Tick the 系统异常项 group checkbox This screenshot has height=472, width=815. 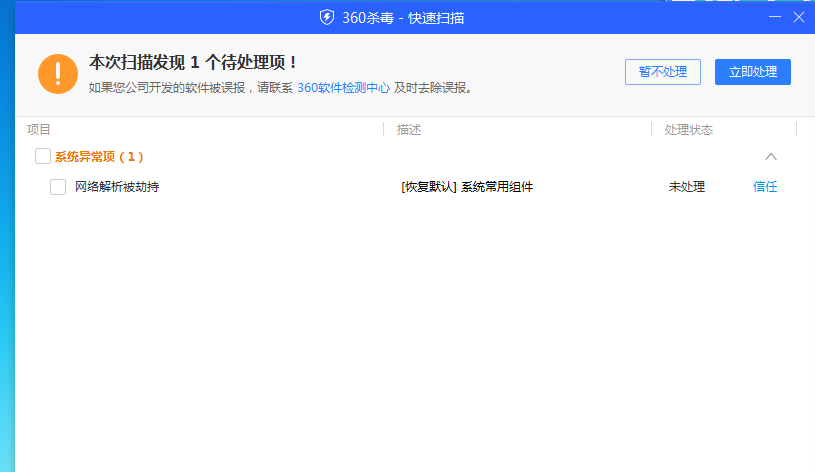tap(43, 156)
